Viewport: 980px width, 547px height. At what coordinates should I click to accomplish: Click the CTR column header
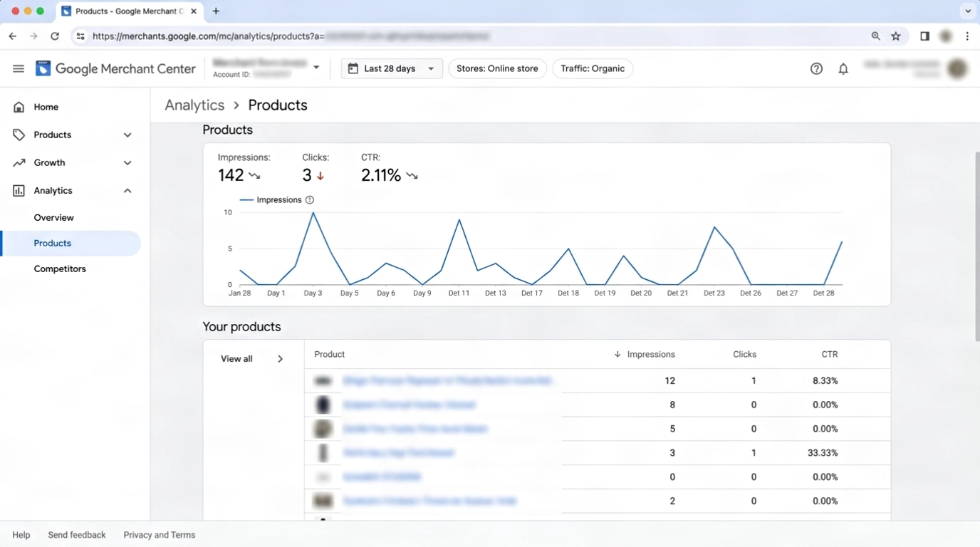point(830,354)
